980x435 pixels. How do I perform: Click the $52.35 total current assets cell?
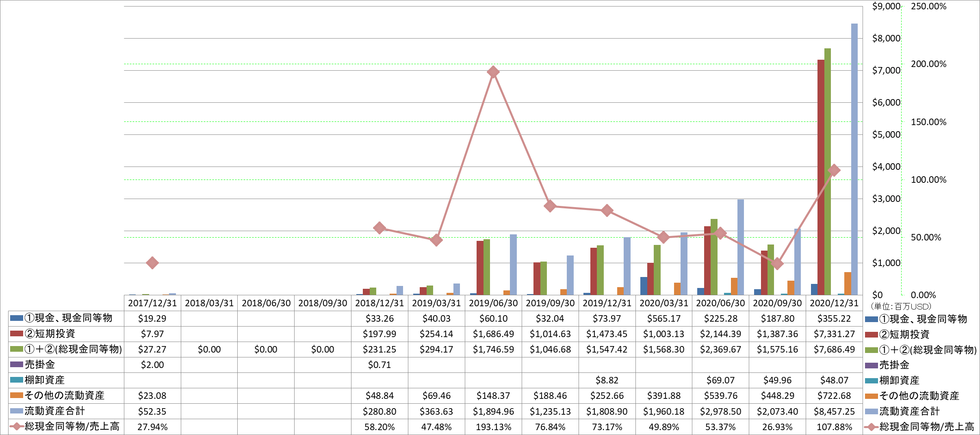[152, 411]
